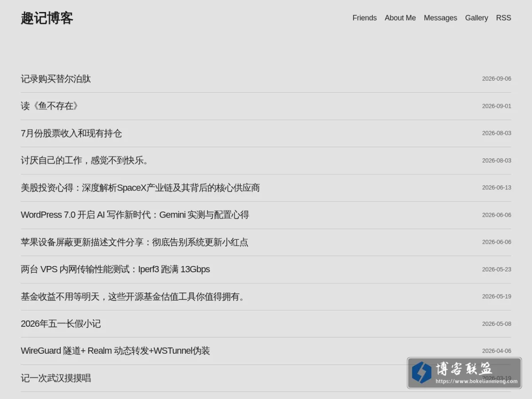Read the 开源基金估值工具 post
The width and height of the screenshot is (532, 399).
[133, 297]
